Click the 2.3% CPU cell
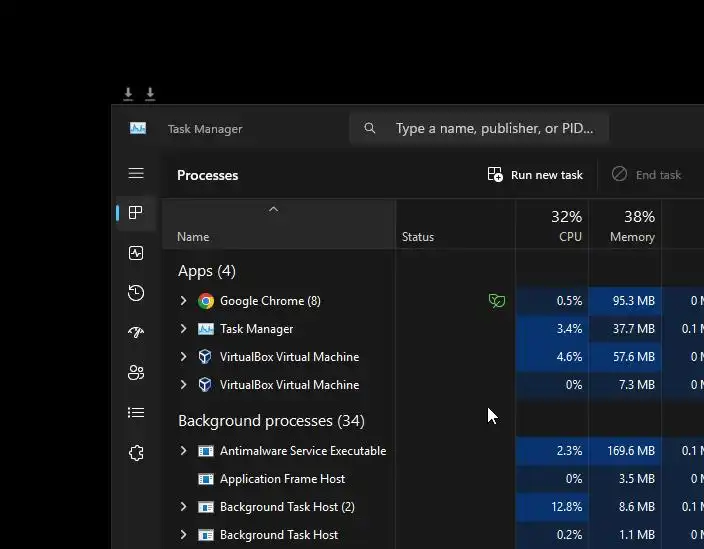Screen dimensions: 704x549 pos(552,451)
